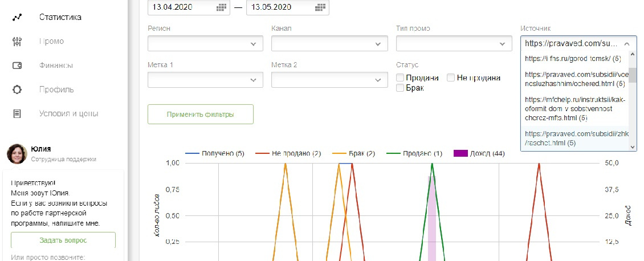The width and height of the screenshot is (644, 261).
Task: Go to the Финансы section
Action: pos(56,65)
